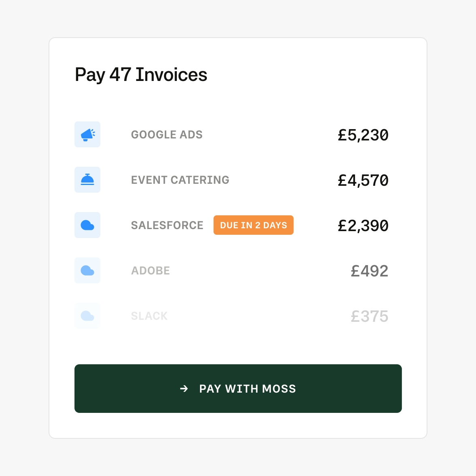Click the £492 Adobe amount

(x=370, y=271)
